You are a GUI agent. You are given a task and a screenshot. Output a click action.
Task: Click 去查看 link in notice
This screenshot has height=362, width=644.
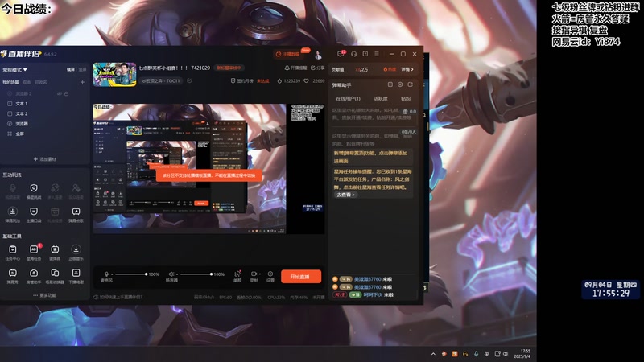coord(345,195)
